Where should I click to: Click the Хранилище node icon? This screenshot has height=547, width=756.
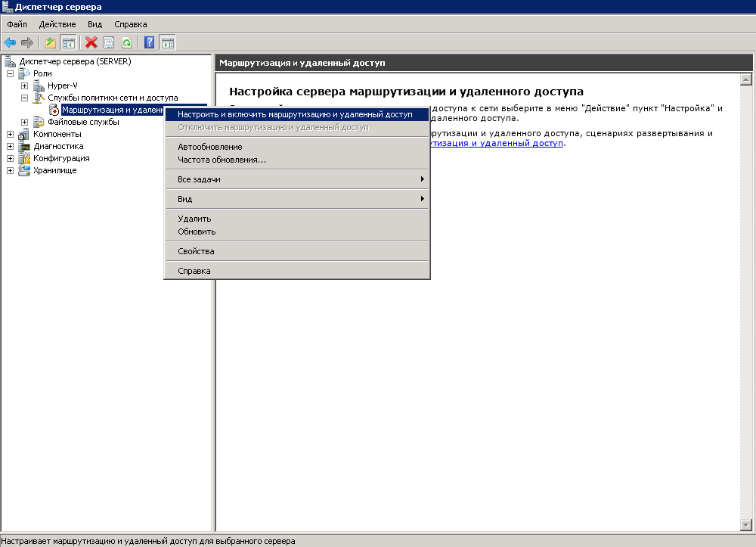coord(24,170)
